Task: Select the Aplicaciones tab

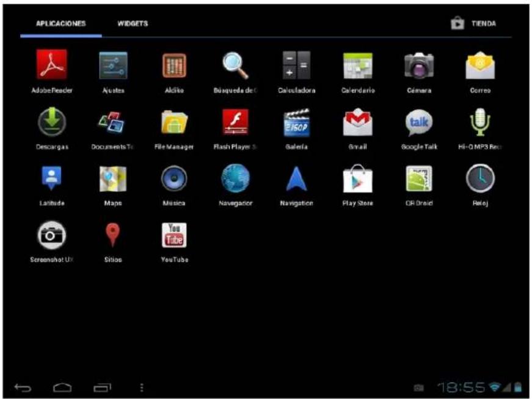Action: (x=61, y=24)
